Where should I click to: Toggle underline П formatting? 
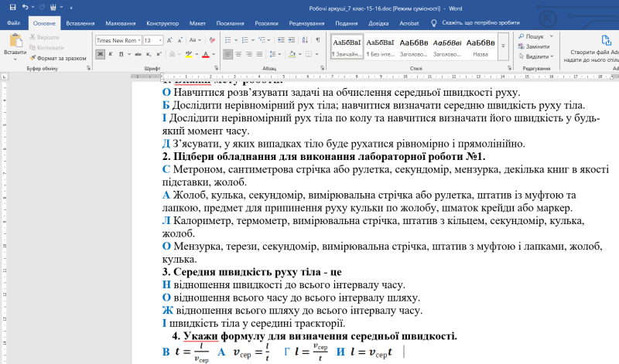pos(121,54)
